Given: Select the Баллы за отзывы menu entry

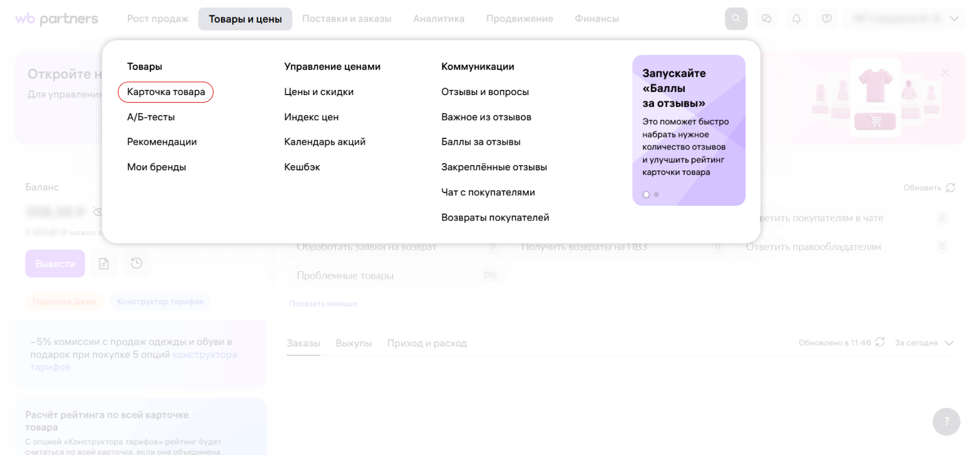Looking at the screenshot, I should [x=481, y=142].
